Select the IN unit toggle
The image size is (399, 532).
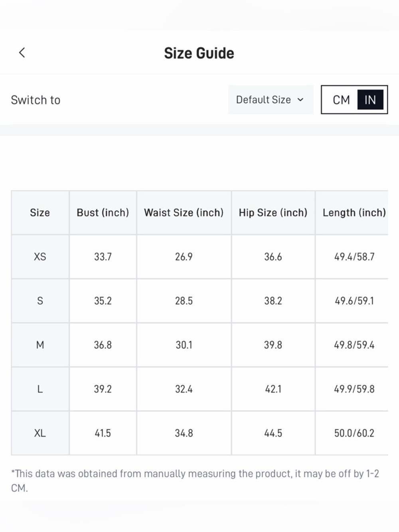coord(370,100)
